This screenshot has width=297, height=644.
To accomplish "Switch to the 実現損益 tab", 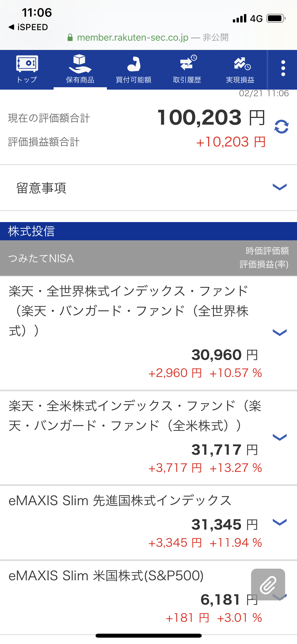I will [x=240, y=80].
